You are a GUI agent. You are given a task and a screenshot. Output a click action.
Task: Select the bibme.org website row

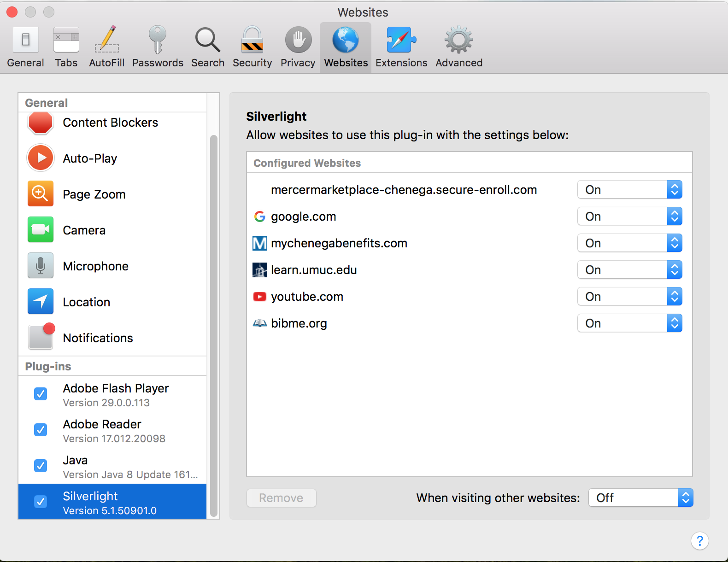point(469,323)
